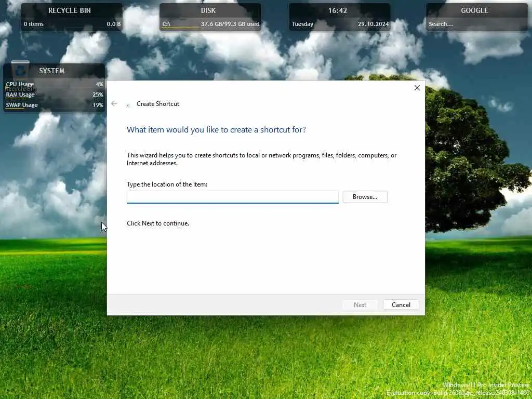Click '37.6 GB/99.3 GB used' text

pos(230,24)
